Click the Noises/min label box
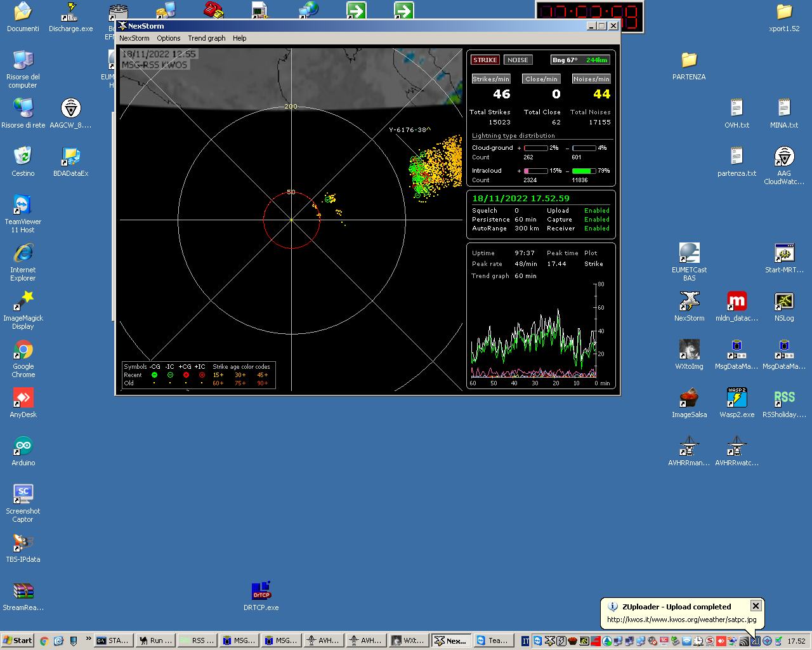The height and width of the screenshot is (650, 812). coord(591,79)
